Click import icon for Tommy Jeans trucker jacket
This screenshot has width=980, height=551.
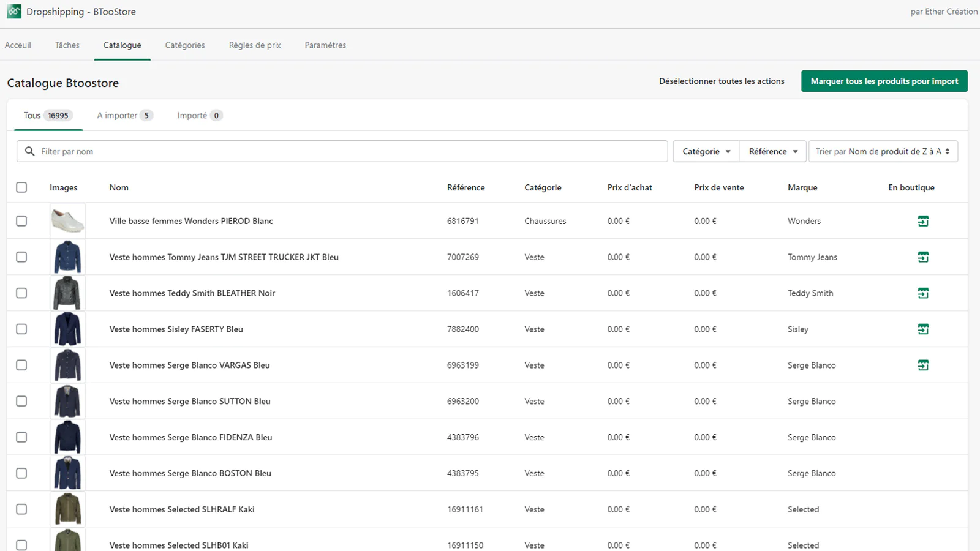coord(923,257)
